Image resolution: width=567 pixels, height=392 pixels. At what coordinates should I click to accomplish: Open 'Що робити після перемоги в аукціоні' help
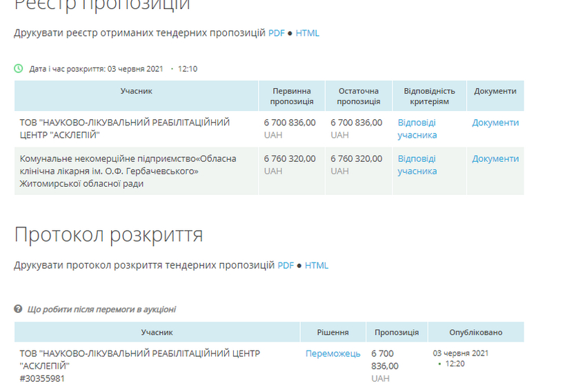pyautogui.click(x=101, y=309)
